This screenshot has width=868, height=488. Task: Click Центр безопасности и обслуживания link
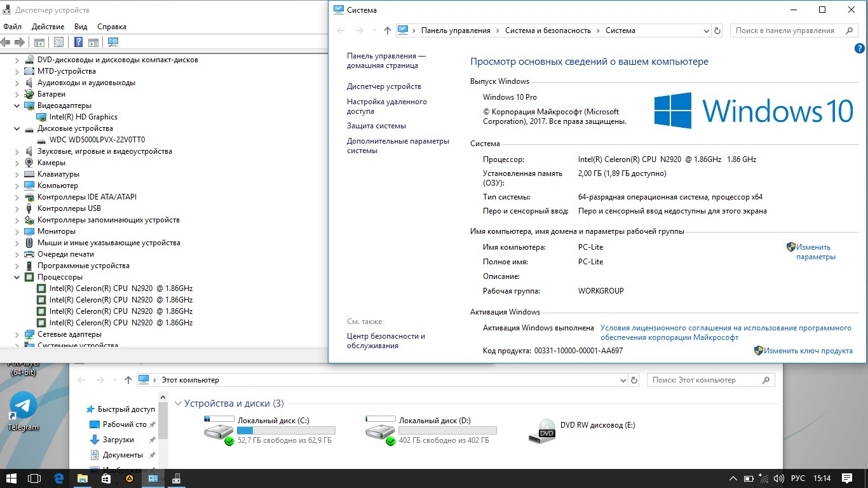(386, 341)
